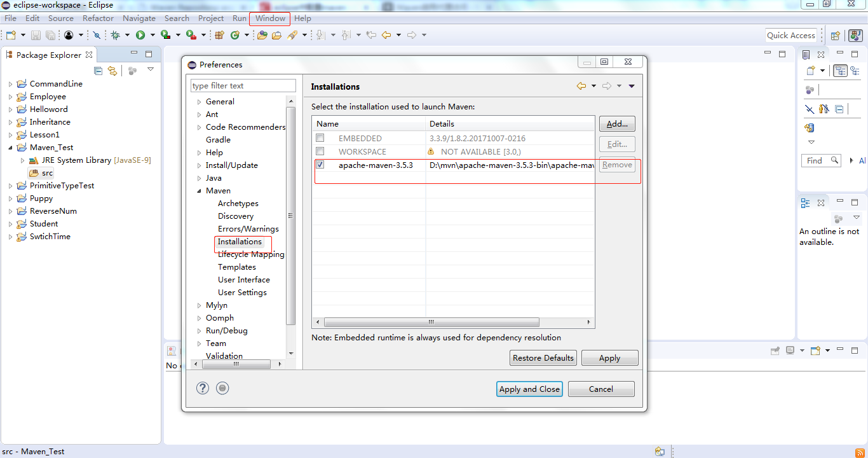Viewport: 868px width, 458px height.
Task: Open the Navigate menu
Action: pyautogui.click(x=139, y=18)
